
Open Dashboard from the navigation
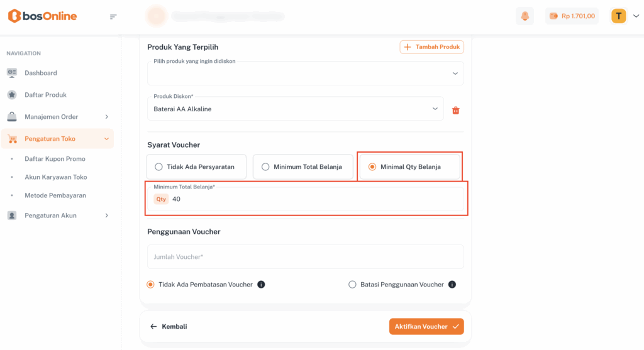[41, 73]
